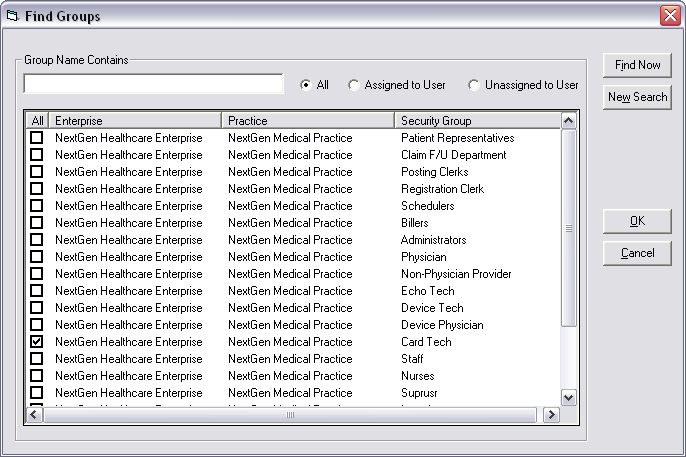This screenshot has height=457, width=686.
Task: Tick the Registration Clerk checkbox
Action: (37, 189)
